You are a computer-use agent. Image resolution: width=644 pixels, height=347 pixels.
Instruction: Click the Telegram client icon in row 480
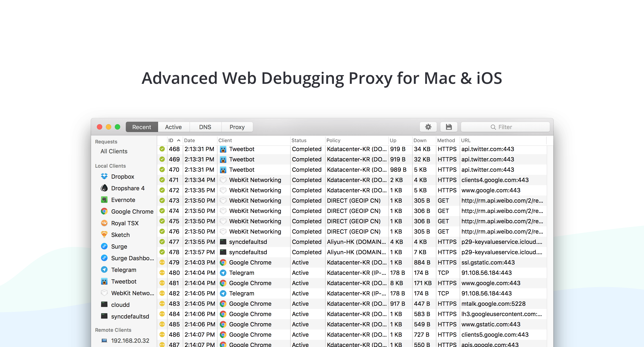click(x=223, y=273)
